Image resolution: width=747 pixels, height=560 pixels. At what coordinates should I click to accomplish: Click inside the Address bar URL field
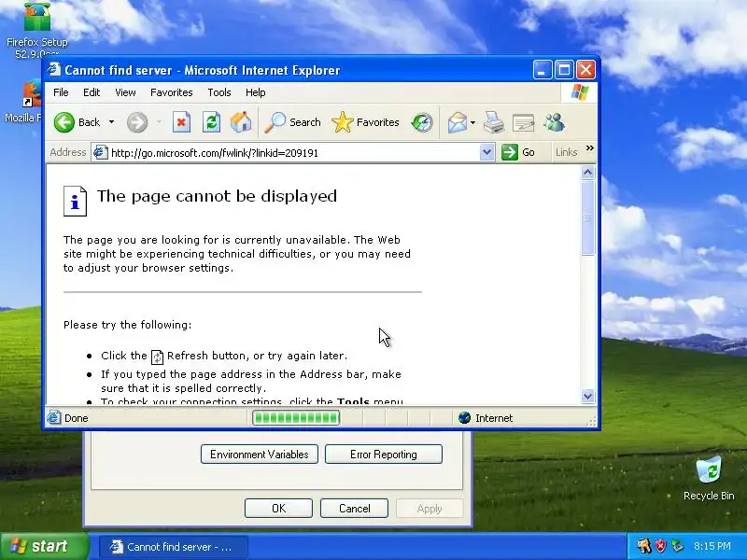[x=294, y=153]
